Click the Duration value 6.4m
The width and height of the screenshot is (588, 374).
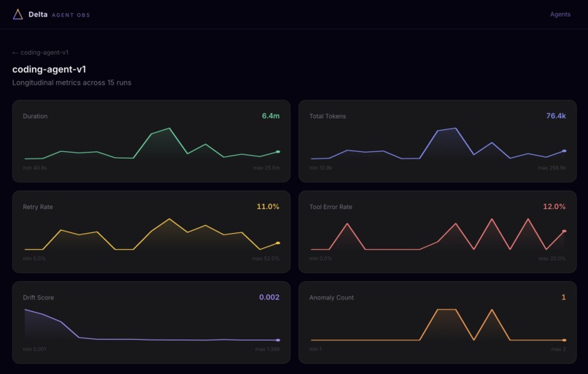click(x=271, y=116)
